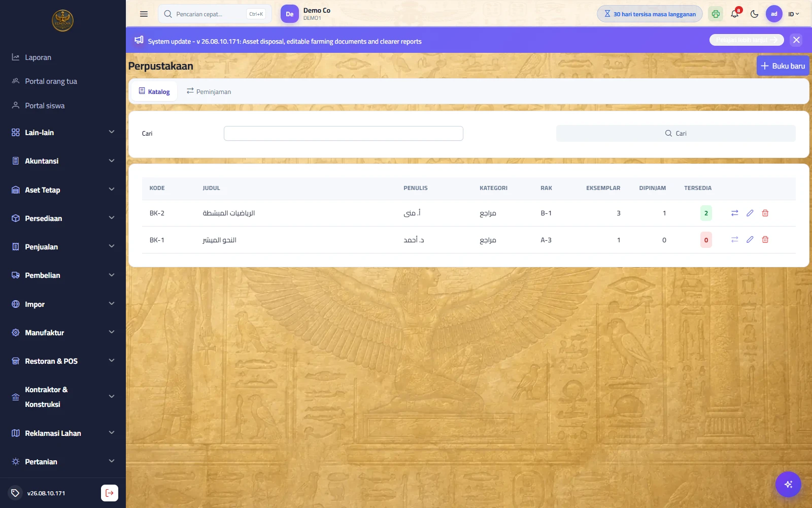Expand the Impor sidebar section

[x=63, y=304]
